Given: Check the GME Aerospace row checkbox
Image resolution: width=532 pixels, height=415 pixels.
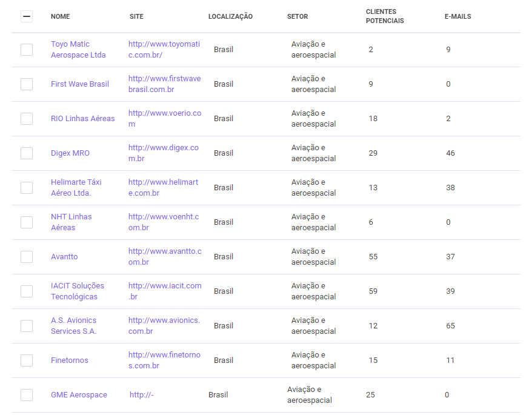Looking at the screenshot, I should 27,395.
